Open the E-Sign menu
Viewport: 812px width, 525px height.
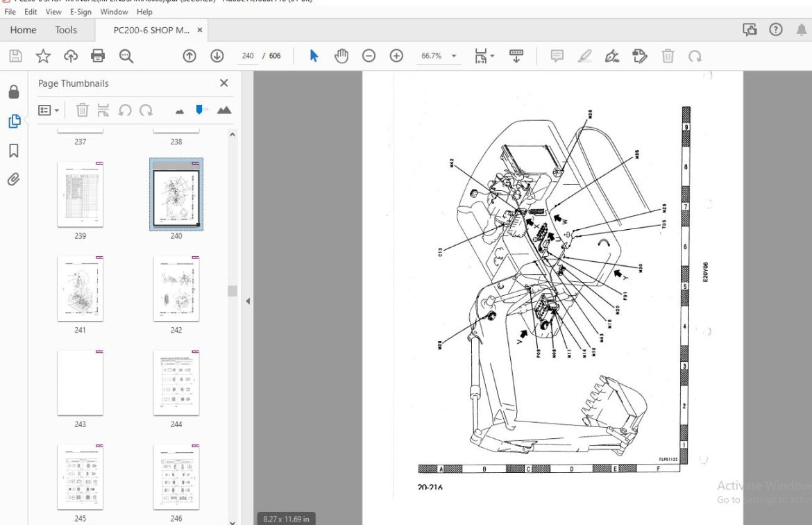point(81,11)
